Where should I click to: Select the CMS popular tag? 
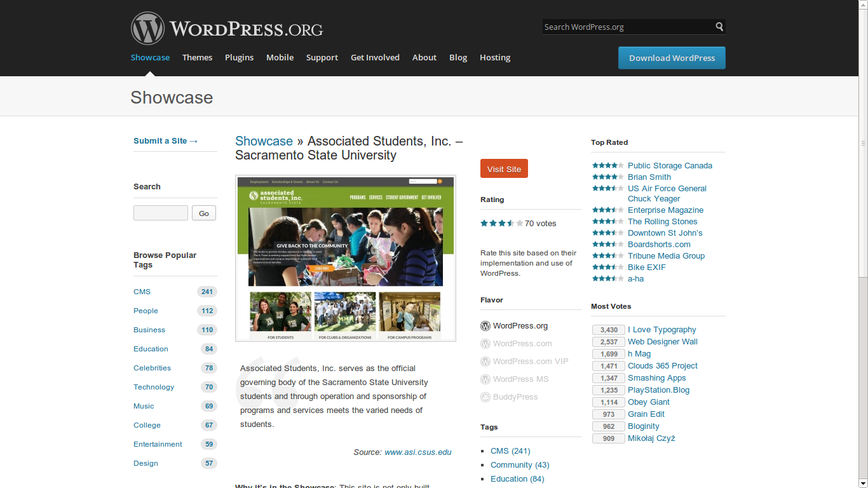142,292
